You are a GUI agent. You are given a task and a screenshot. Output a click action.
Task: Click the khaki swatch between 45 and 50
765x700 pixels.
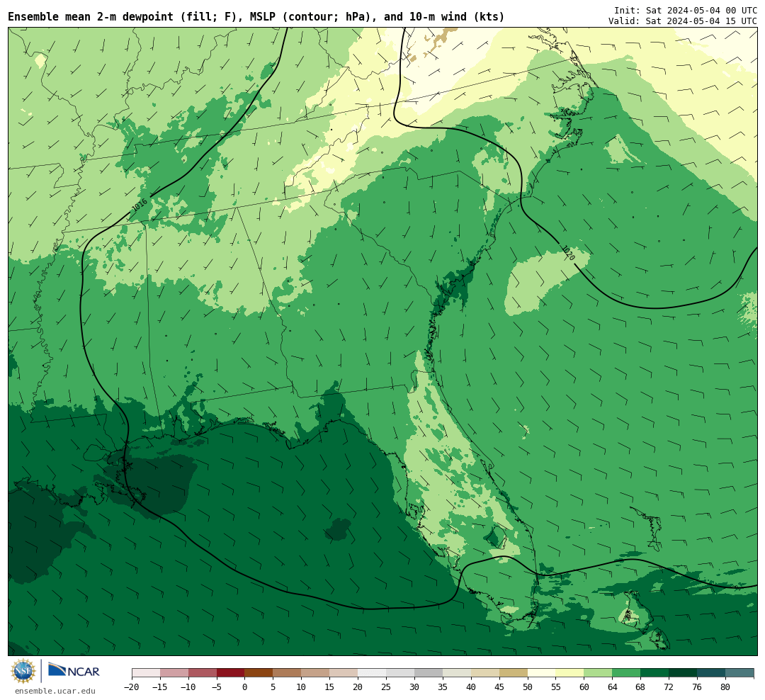[x=514, y=673]
